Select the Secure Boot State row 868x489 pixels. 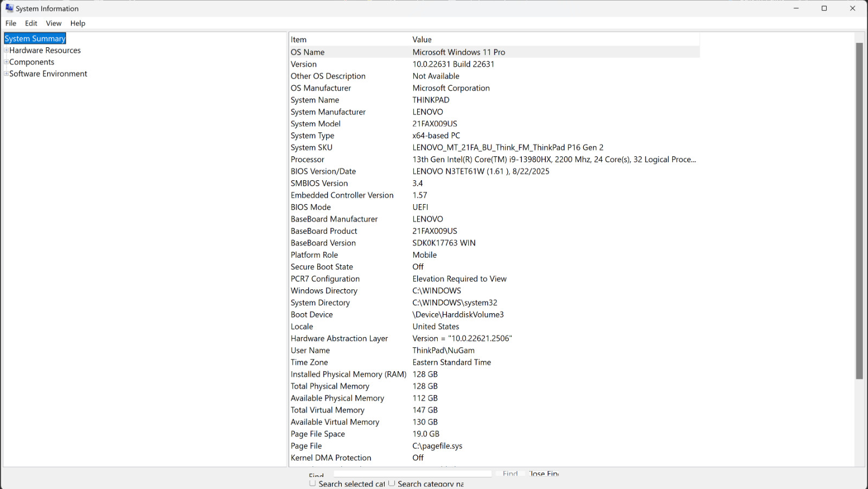pos(494,267)
